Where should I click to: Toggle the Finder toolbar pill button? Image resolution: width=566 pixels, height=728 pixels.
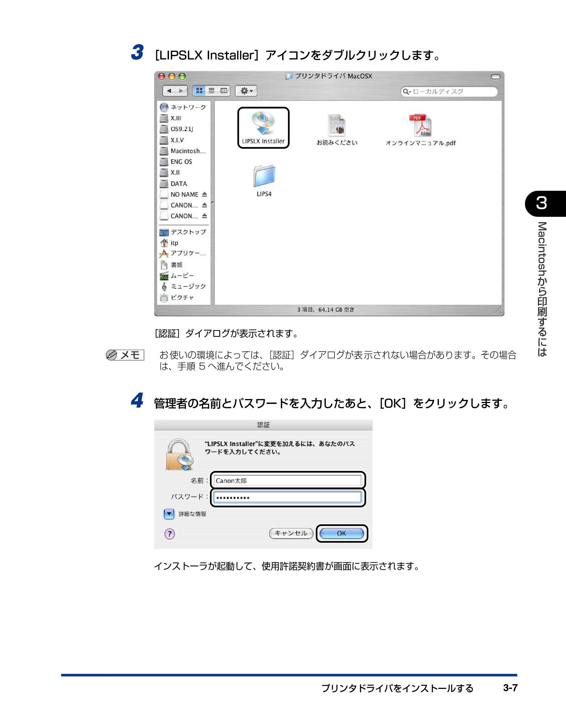[496, 77]
